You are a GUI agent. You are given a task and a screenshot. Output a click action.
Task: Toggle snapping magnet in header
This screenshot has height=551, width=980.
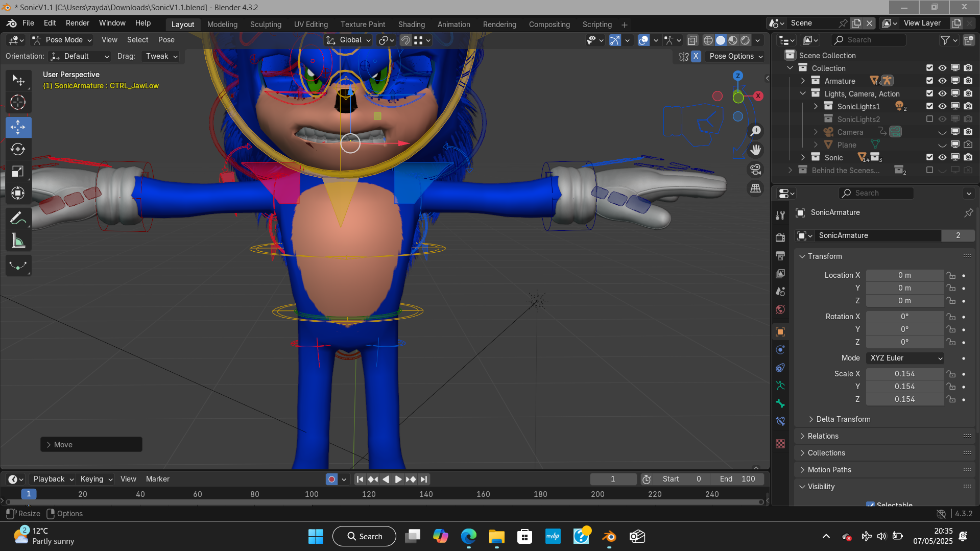coord(405,40)
